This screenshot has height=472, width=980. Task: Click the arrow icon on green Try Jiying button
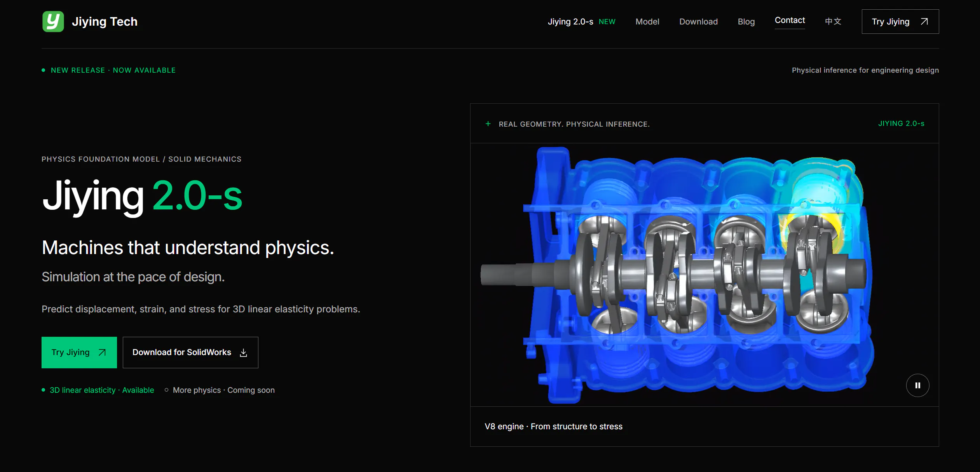click(x=102, y=352)
